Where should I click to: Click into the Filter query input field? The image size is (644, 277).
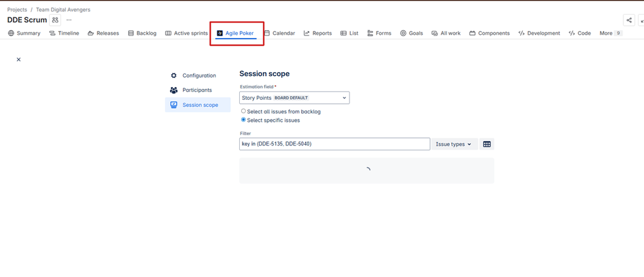335,144
